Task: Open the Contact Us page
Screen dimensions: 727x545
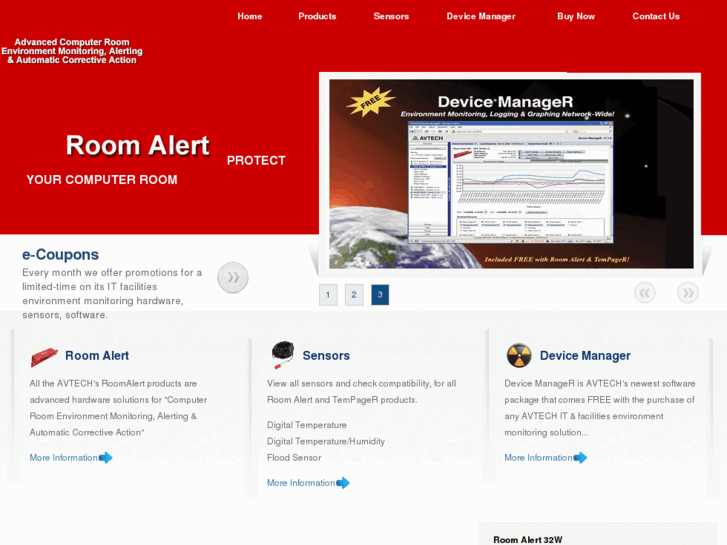Action: [x=656, y=16]
